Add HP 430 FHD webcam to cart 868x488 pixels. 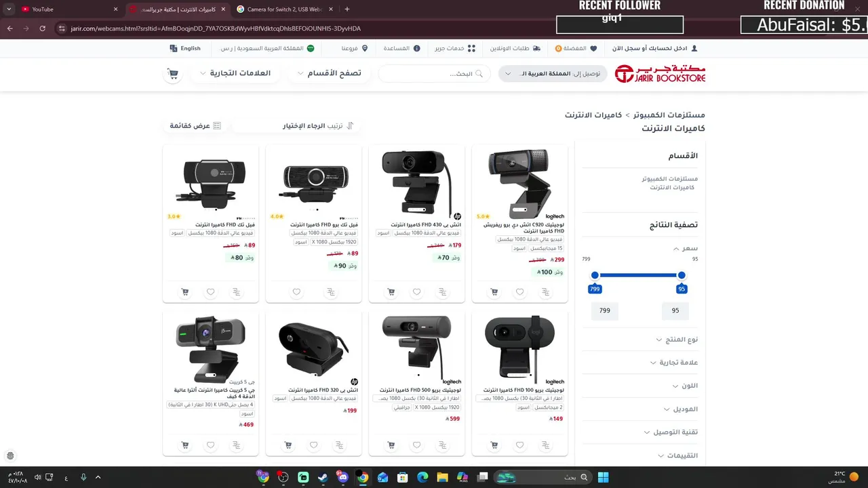[391, 292]
